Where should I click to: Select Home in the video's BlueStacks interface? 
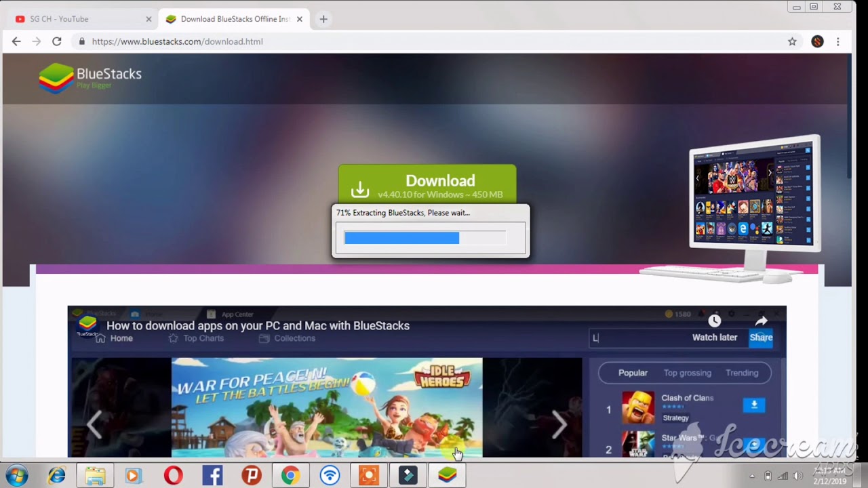pyautogui.click(x=115, y=338)
